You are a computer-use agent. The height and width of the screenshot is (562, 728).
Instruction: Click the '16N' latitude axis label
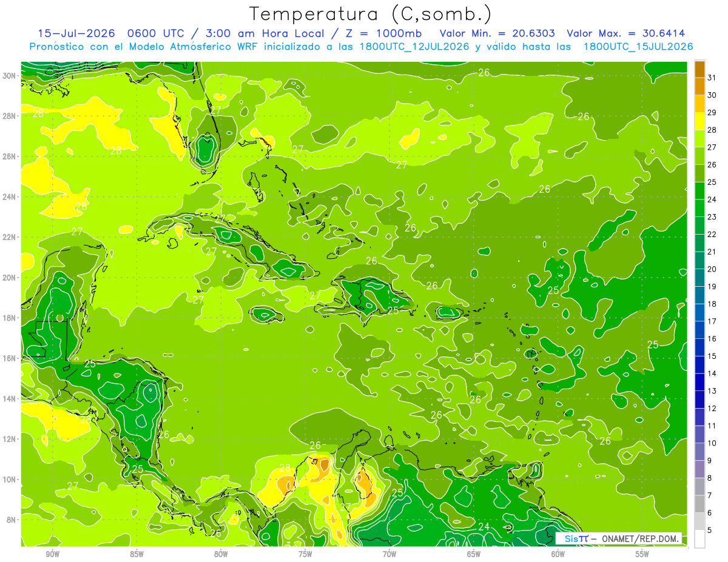pos(10,358)
